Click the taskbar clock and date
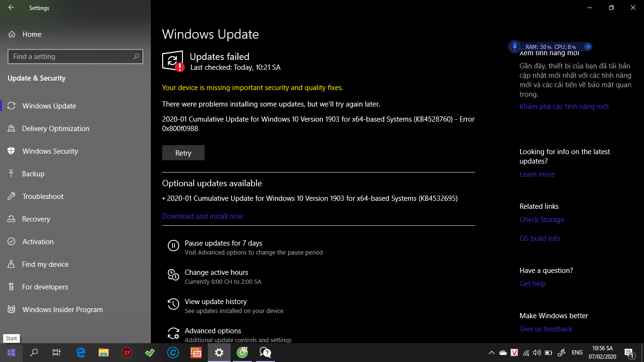644x362 pixels. 602,353
